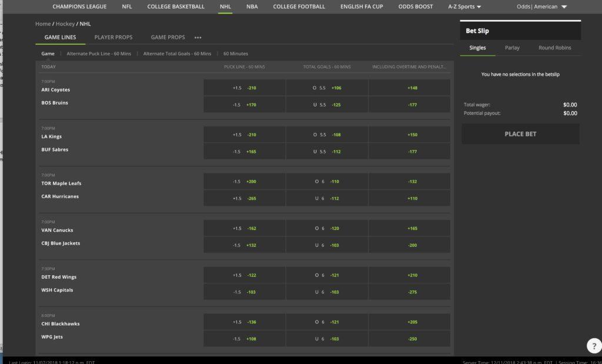602x364 pixels.
Task: Pick ARI Coyotes +1.5 puck line -210
Action: click(x=245, y=88)
